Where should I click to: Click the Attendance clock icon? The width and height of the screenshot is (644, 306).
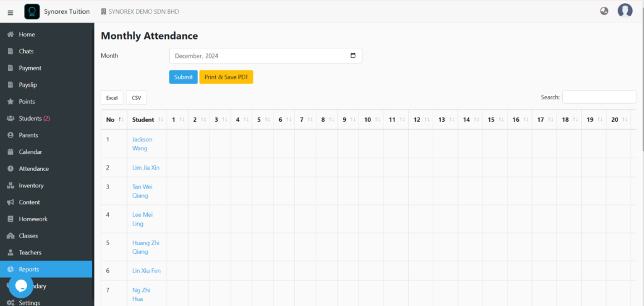click(11, 168)
